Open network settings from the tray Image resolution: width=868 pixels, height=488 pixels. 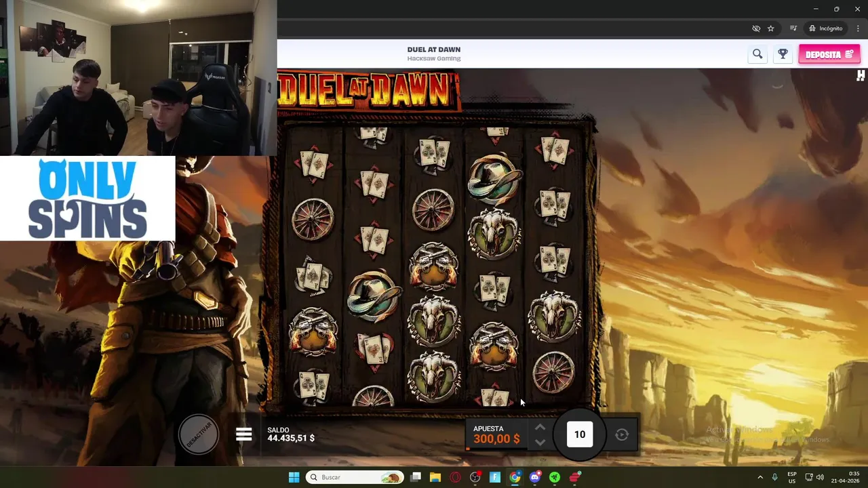809,477
